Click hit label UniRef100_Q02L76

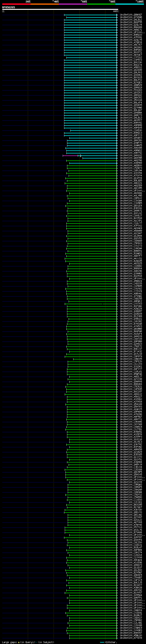pos(131,530)
